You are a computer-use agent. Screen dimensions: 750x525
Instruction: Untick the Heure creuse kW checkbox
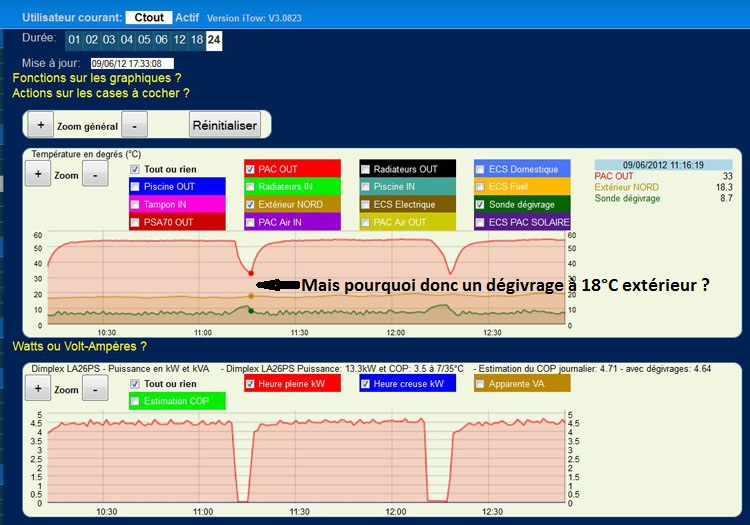365,384
